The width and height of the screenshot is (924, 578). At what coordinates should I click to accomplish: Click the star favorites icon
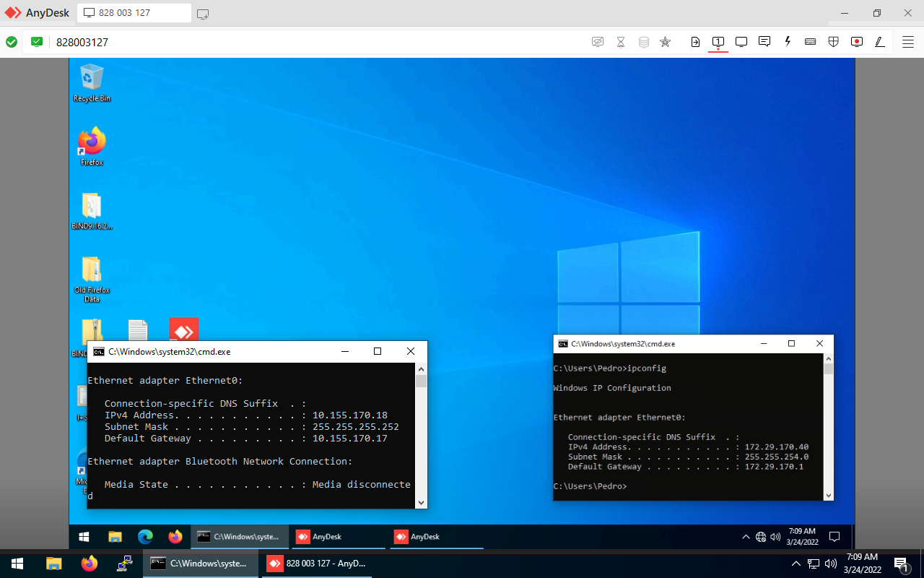click(666, 42)
